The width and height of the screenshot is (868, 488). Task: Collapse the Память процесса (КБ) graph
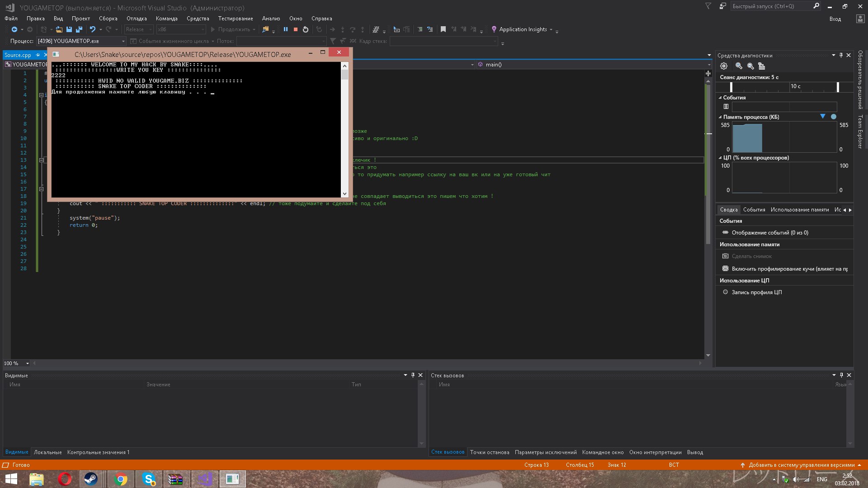720,117
